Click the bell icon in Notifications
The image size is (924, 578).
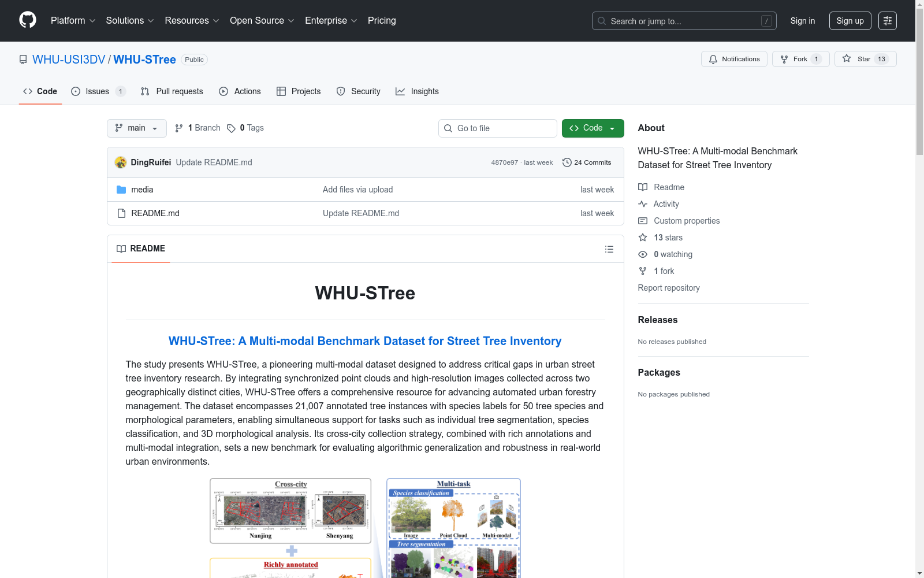[713, 59]
